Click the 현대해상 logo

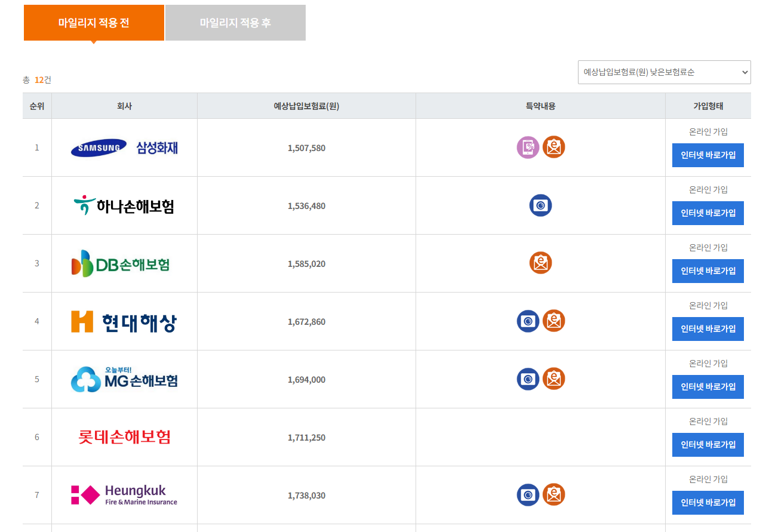point(124,321)
